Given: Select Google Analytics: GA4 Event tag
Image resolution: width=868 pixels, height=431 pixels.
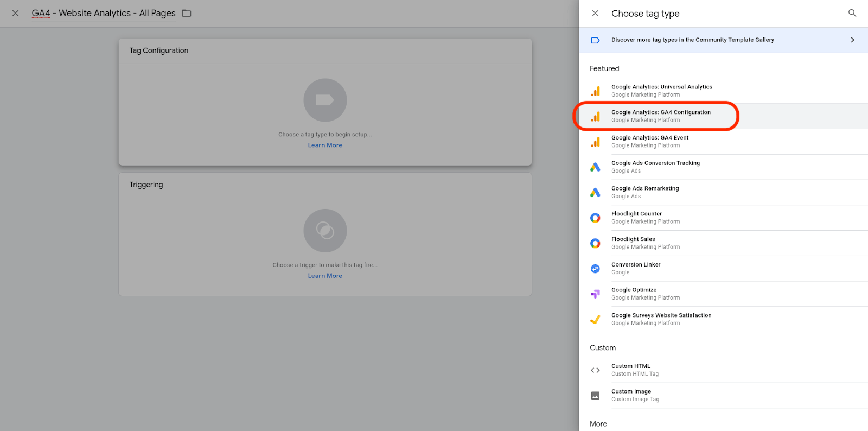Looking at the screenshot, I should tap(723, 142).
